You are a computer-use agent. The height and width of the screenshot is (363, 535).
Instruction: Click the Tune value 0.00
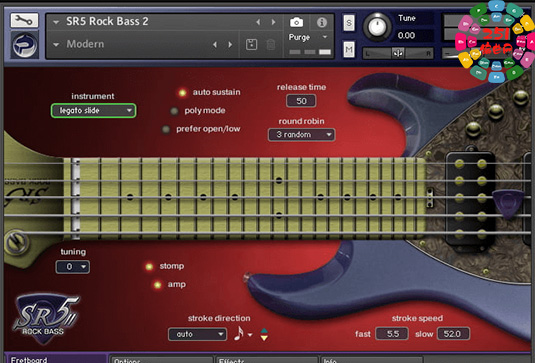tap(406, 35)
